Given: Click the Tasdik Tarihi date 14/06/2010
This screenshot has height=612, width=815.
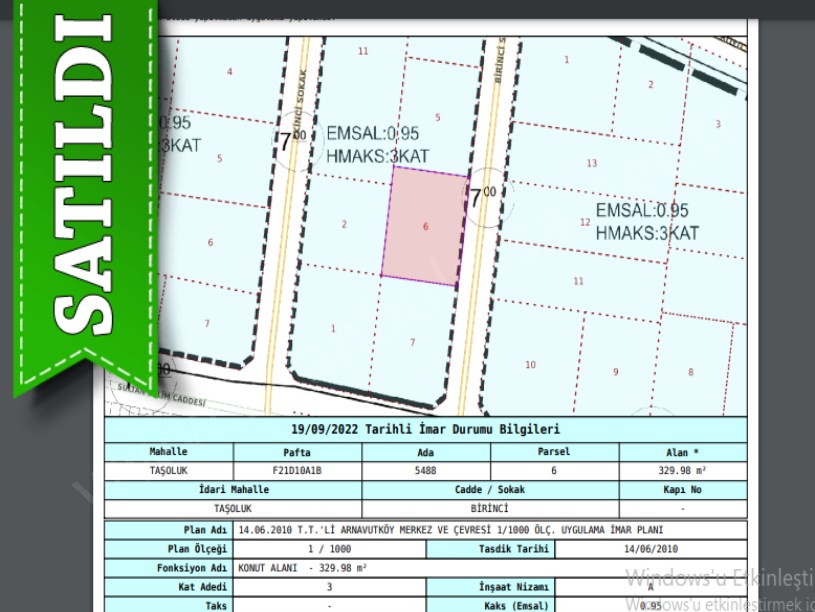Looking at the screenshot, I should pyautogui.click(x=650, y=549).
